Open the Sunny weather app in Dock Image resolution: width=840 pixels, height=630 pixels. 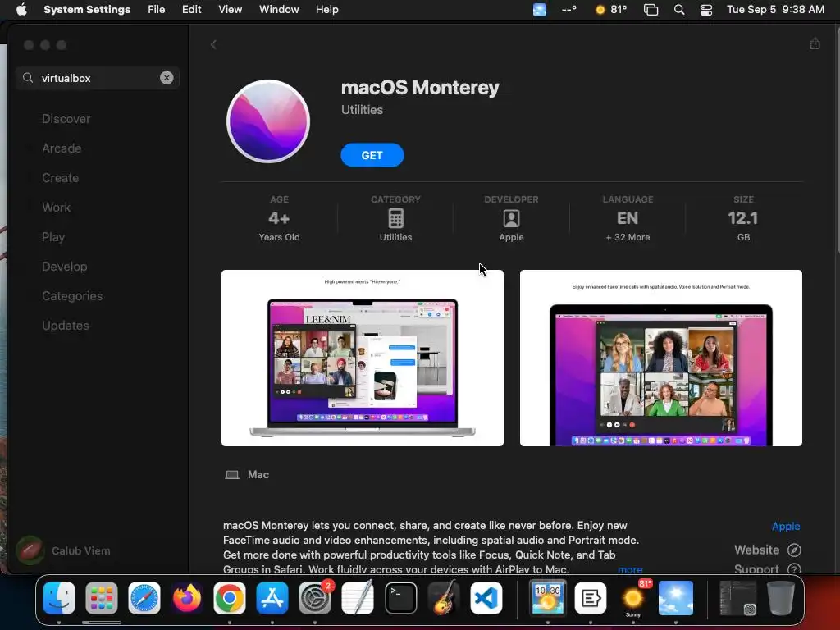point(633,598)
